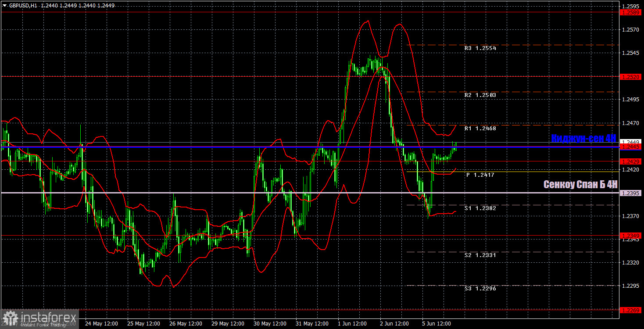The image size is (644, 329).
Task: Click the 1.2570 price scale value
Action: pyautogui.click(x=630, y=30)
